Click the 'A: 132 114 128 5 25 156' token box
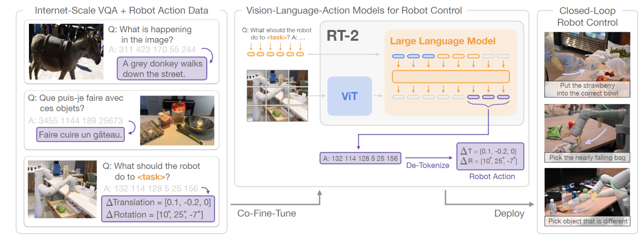This screenshot has width=644, height=238. click(360, 158)
